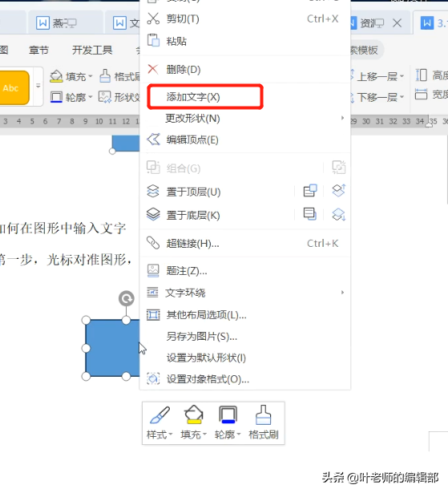Click the Send to Back layers icon
448x493 pixels.
pos(153,215)
